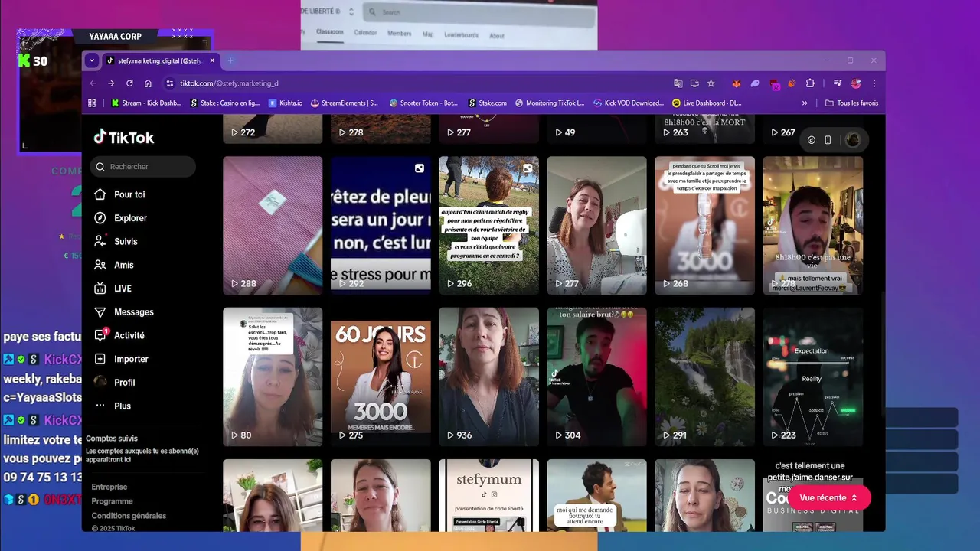Open the stefymum presentation video
Viewport: 980px width, 551px height.
[488, 495]
